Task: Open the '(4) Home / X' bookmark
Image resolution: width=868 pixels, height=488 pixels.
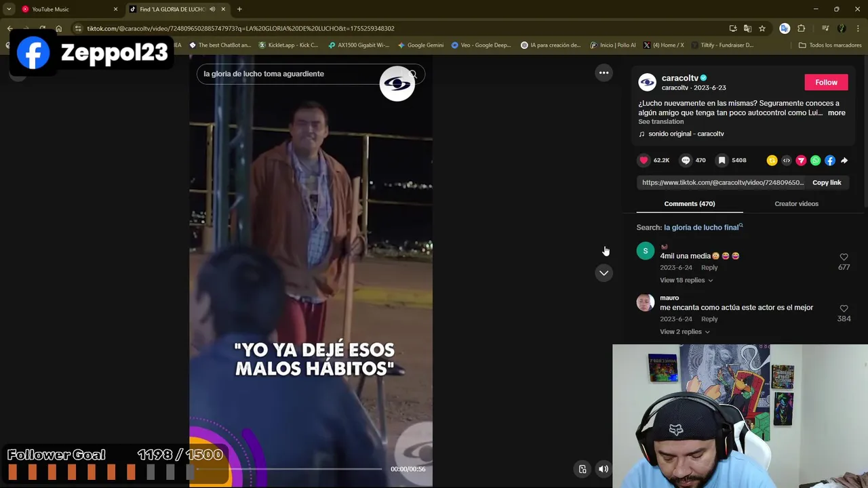Action: (x=663, y=45)
